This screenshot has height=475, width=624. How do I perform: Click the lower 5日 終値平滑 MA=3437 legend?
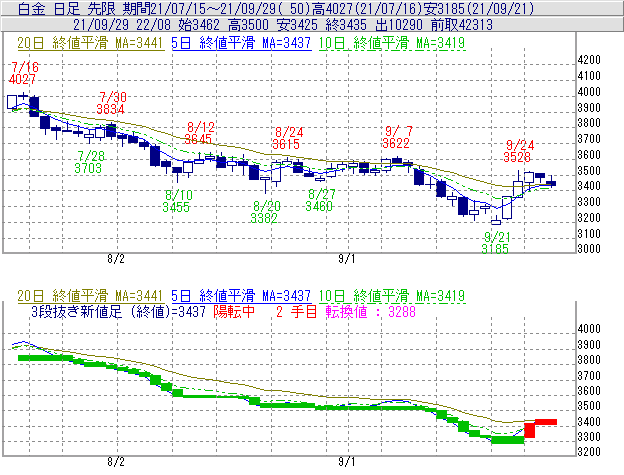(x=241, y=296)
